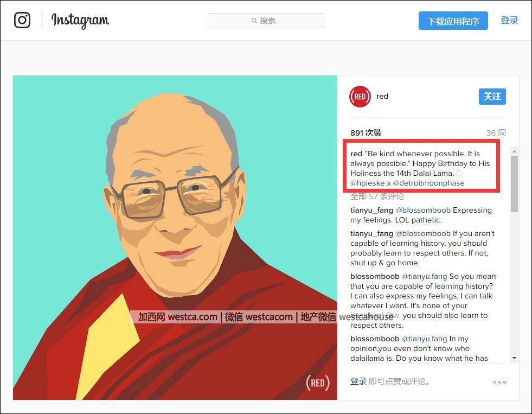Open the Instagram camera logo icon

[x=22, y=20]
